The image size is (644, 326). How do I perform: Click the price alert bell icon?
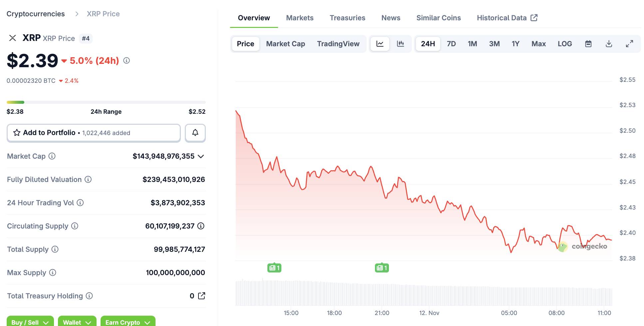pos(195,133)
